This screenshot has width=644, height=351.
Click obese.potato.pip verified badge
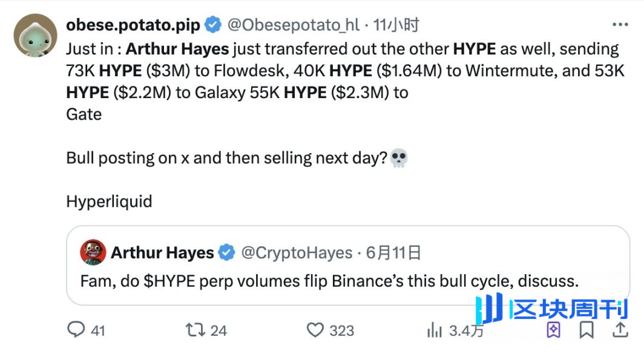213,25
